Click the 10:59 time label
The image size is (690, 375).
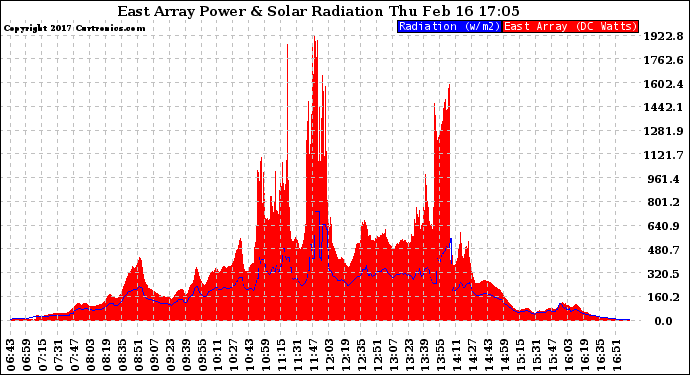point(266,355)
